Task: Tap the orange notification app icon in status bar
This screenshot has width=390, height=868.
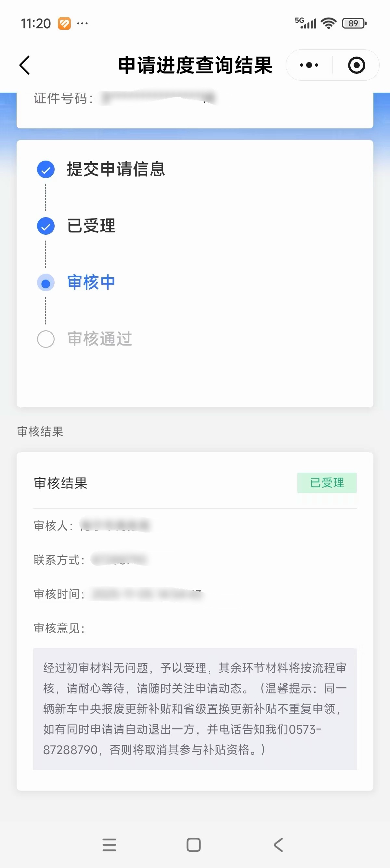Action: pos(64,23)
